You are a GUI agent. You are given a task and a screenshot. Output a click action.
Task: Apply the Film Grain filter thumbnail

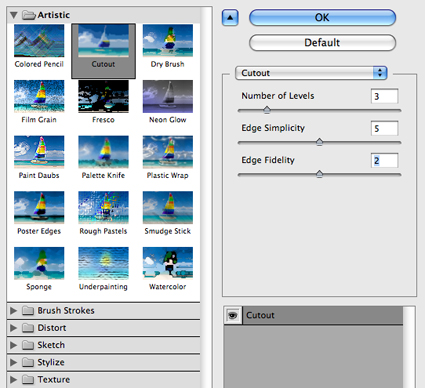click(x=39, y=96)
